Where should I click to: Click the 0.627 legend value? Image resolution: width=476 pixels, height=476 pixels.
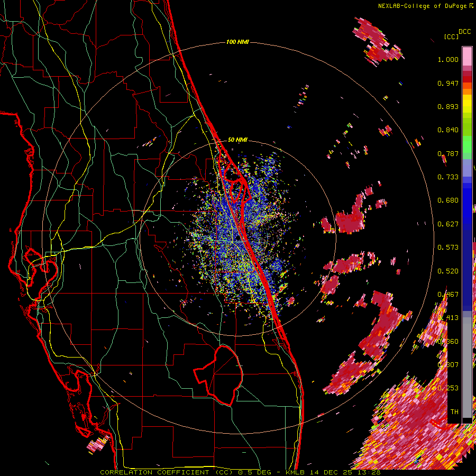click(x=448, y=224)
